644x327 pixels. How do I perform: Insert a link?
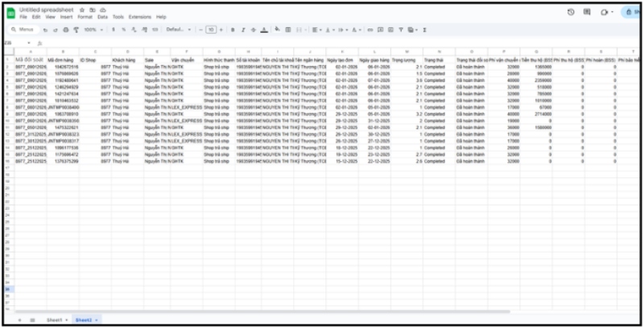(x=370, y=30)
